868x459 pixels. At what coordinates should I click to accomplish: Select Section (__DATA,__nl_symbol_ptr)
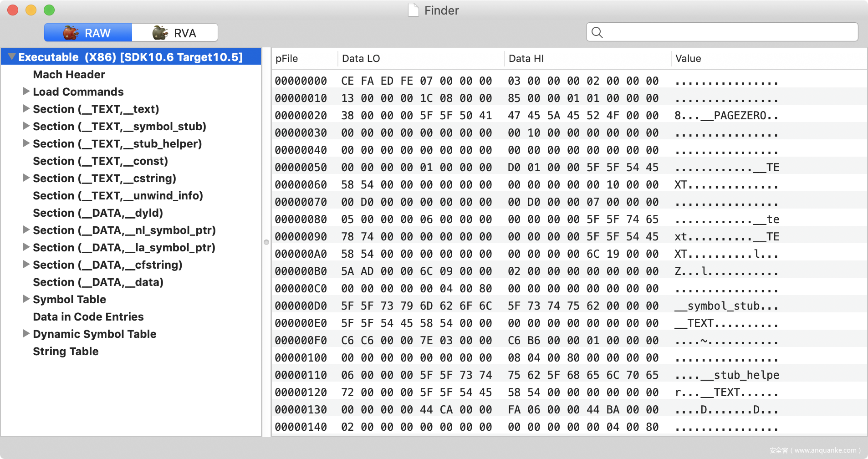(124, 230)
